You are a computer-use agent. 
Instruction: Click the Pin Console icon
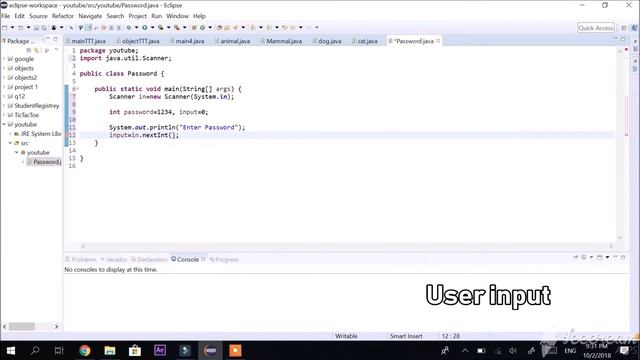tap(576, 257)
